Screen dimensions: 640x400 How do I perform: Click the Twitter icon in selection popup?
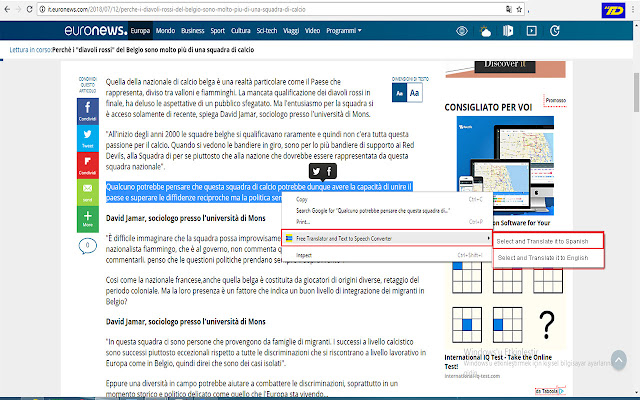coord(316,171)
